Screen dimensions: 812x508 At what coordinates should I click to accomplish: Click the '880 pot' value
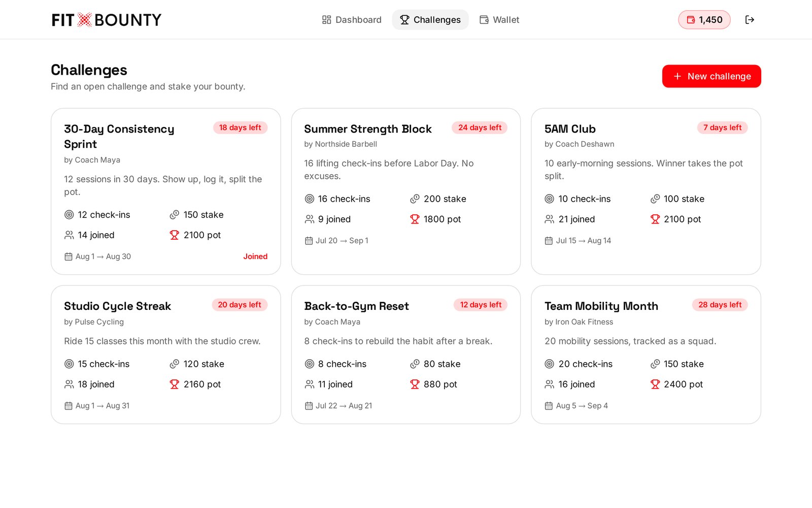(441, 385)
